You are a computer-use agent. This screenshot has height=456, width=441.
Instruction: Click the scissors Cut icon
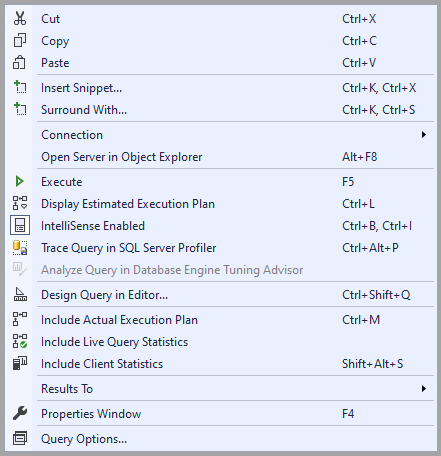click(20, 18)
